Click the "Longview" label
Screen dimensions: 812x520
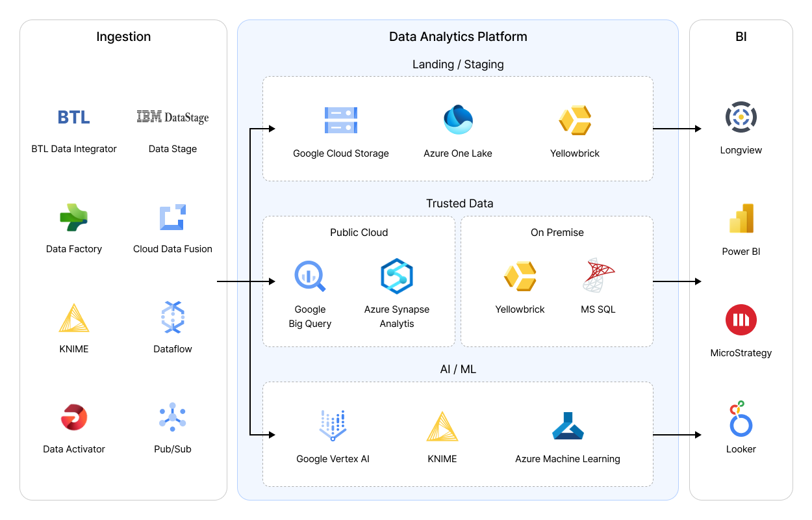741,150
